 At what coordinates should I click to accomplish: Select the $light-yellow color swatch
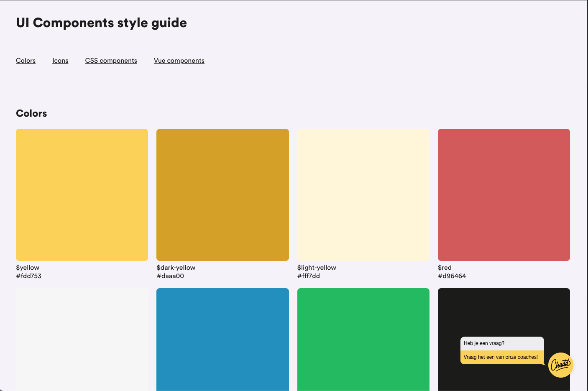tap(363, 194)
